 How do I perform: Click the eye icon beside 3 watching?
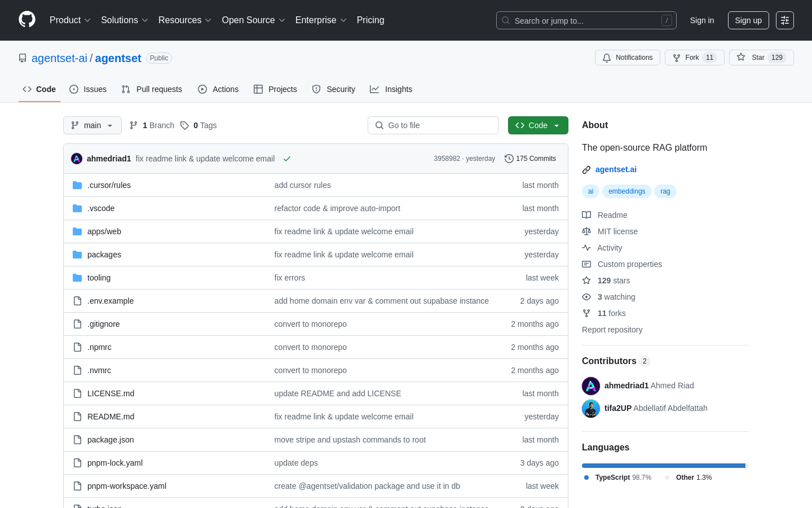586,297
